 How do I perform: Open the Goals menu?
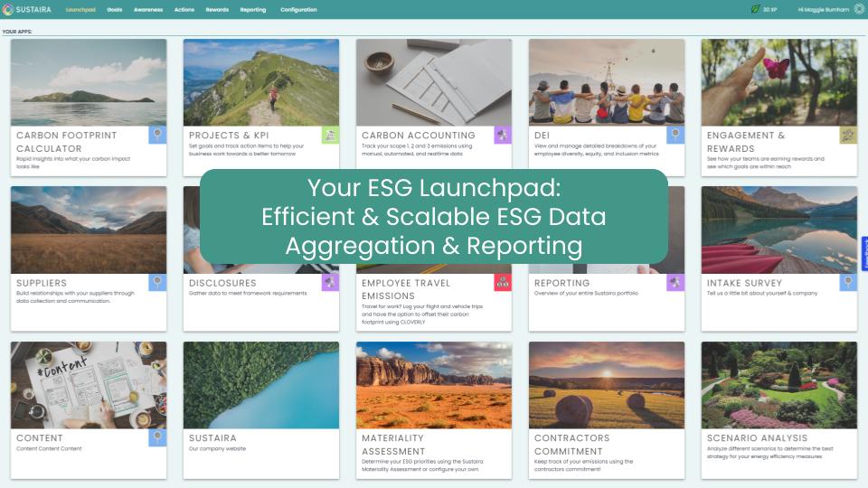click(115, 9)
